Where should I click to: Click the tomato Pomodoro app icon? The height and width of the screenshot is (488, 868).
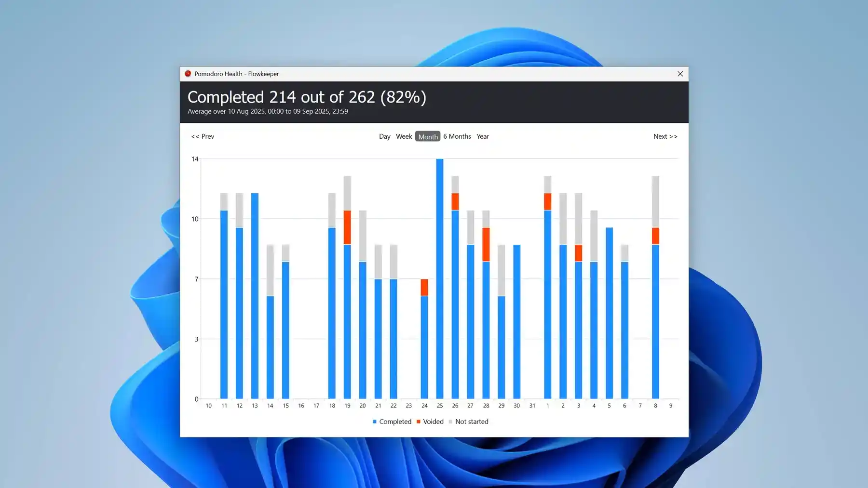[x=188, y=74]
